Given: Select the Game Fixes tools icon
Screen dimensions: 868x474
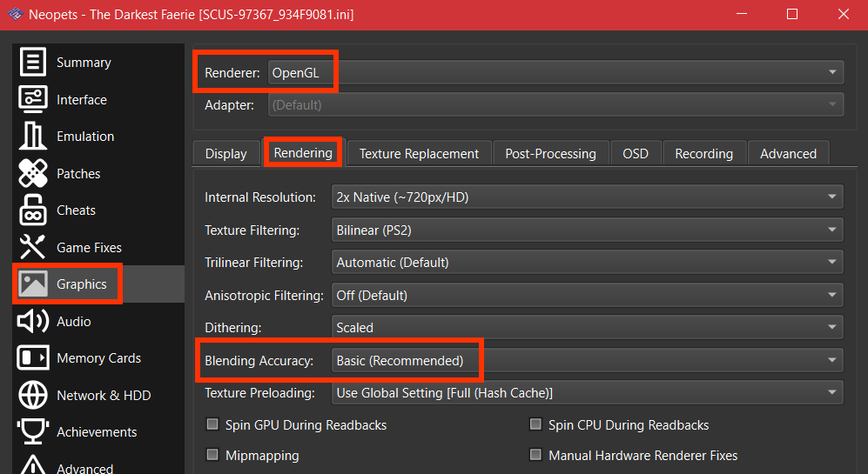Looking at the screenshot, I should [33, 247].
